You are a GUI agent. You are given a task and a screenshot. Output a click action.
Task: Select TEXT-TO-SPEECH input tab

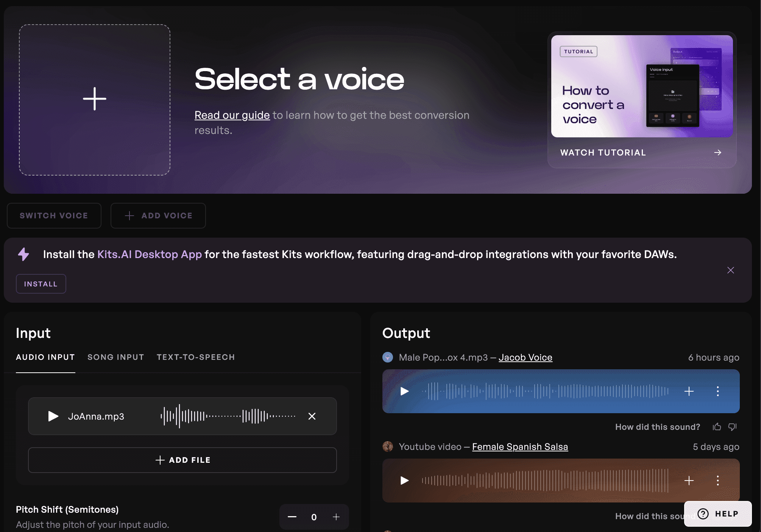coord(196,356)
